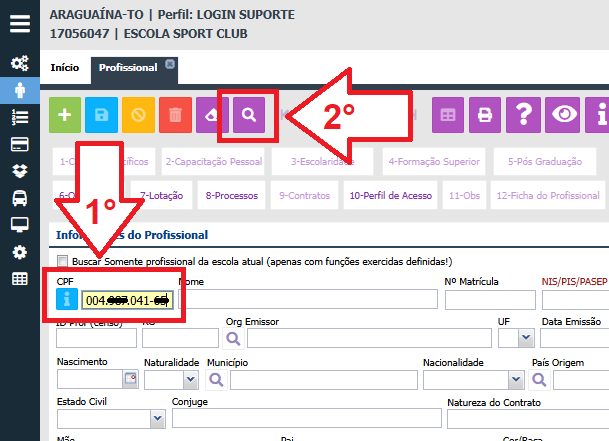Toggle Buscar Somente profissional da escola atual checkbox

(62, 261)
